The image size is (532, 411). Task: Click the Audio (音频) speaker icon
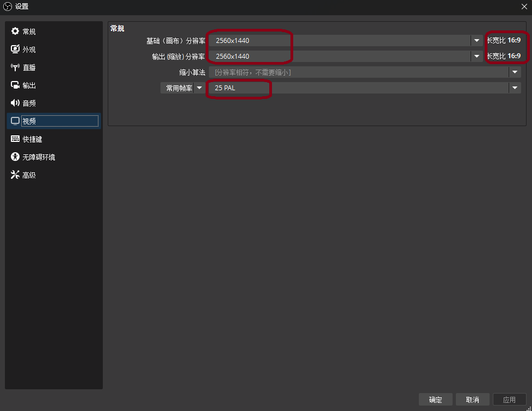pyautogui.click(x=15, y=103)
